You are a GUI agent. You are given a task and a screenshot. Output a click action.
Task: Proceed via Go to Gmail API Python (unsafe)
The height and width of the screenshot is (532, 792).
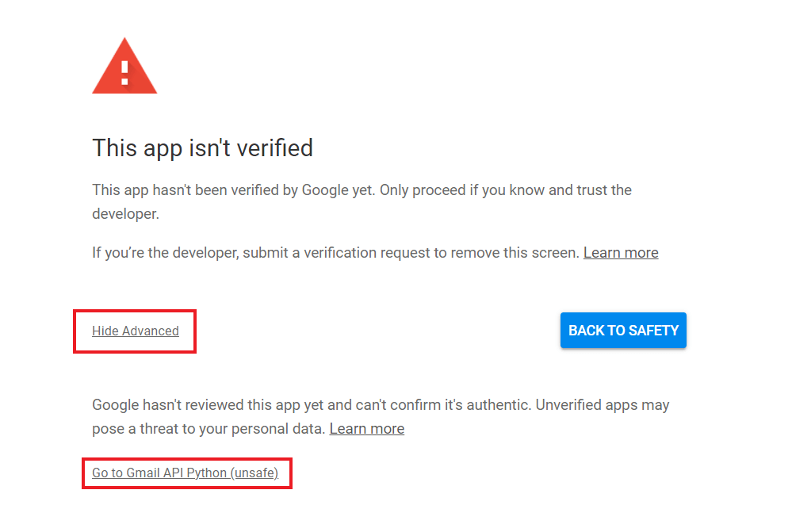click(x=185, y=473)
